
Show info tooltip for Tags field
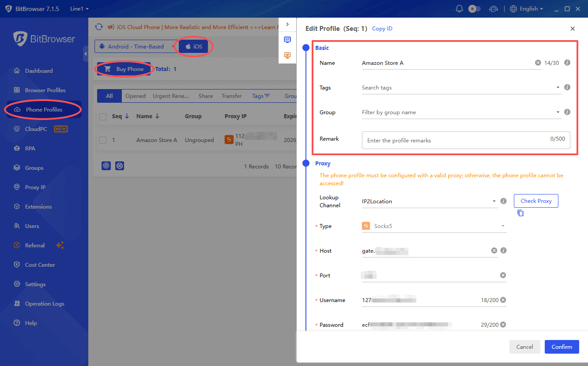[x=568, y=87]
